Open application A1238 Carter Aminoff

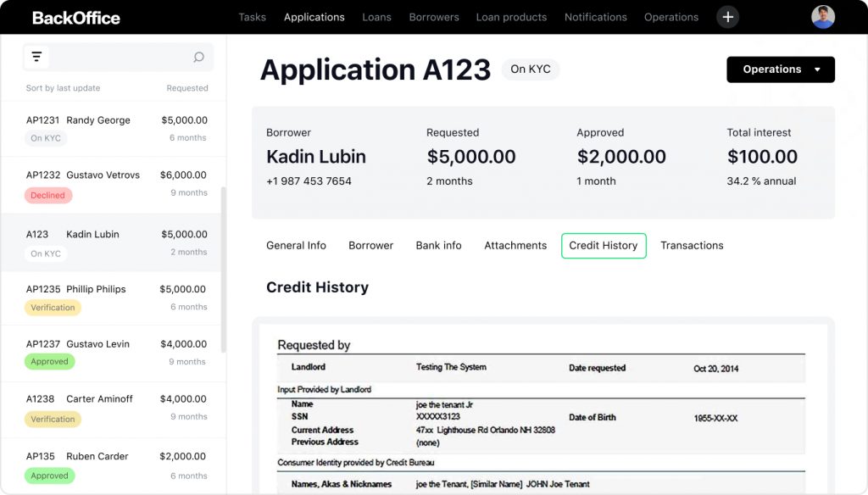click(113, 409)
